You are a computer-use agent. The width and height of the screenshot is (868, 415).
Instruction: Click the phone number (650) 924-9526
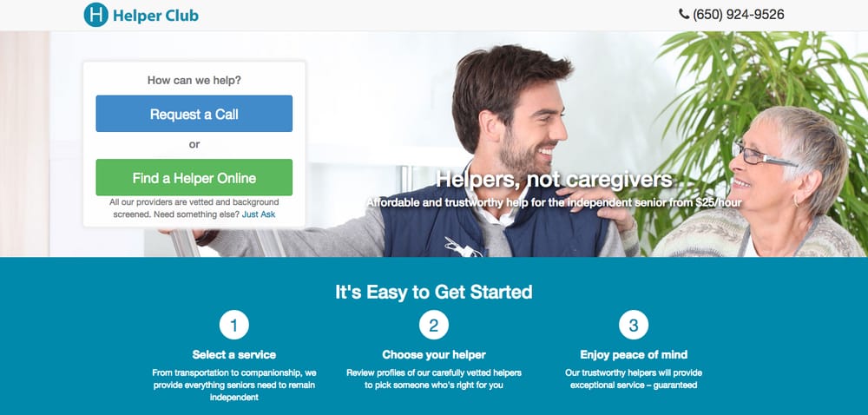739,15
